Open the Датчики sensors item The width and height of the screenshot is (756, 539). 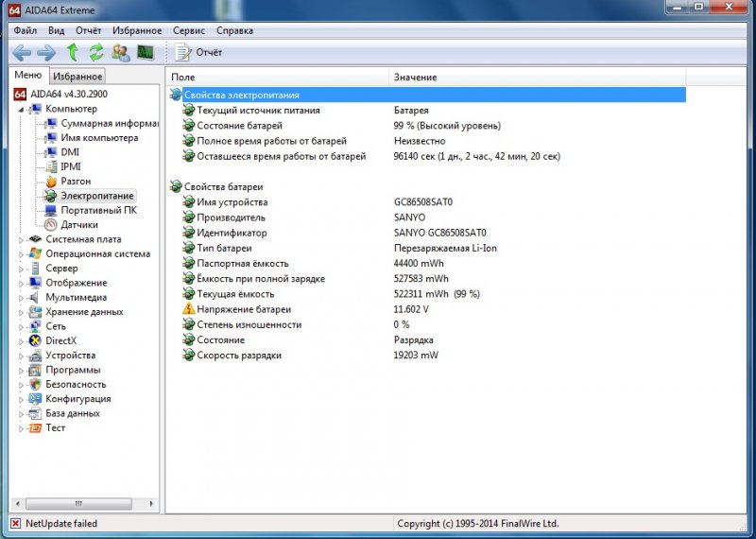tap(79, 225)
